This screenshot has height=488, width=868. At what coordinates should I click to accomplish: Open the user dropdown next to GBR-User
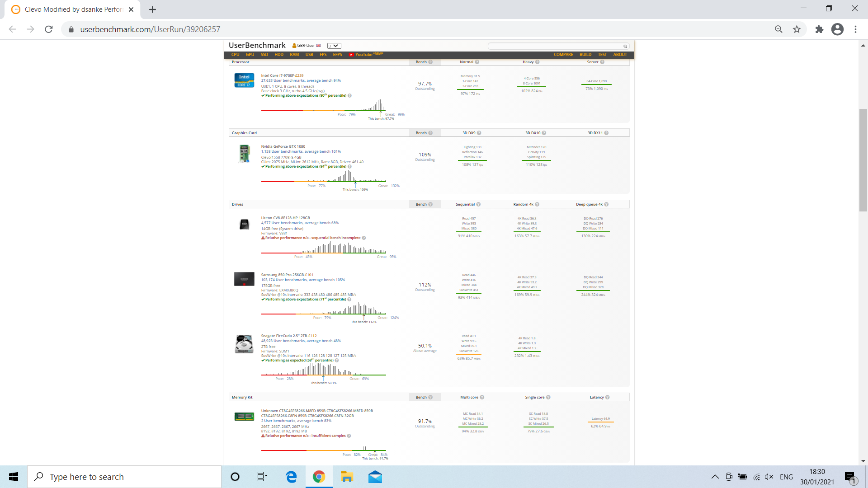pos(334,46)
